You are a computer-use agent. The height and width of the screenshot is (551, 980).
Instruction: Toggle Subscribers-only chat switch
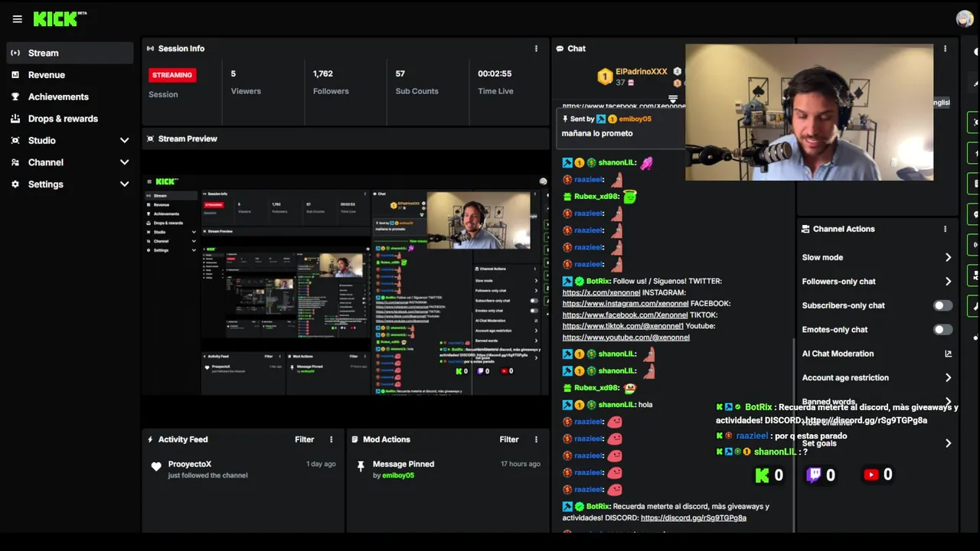coord(942,305)
